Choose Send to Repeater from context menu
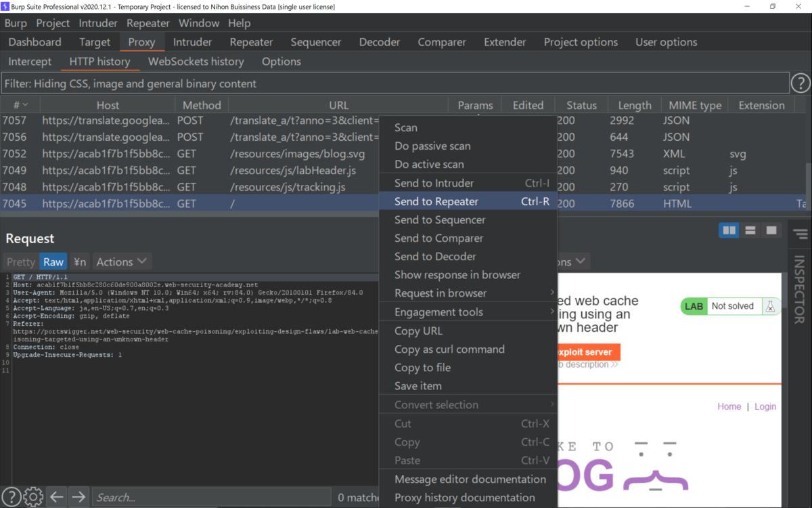 (x=468, y=201)
